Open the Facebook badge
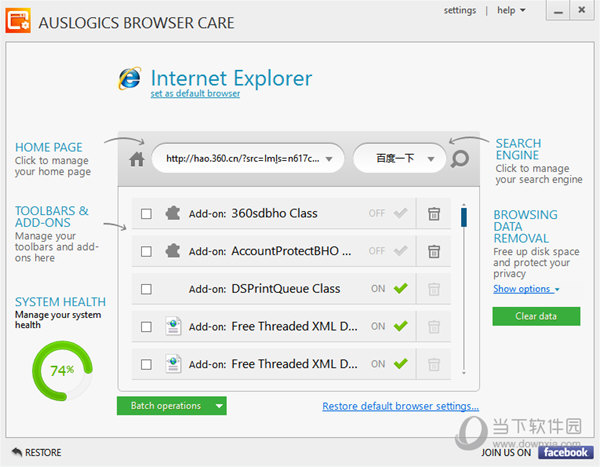 pos(566,452)
